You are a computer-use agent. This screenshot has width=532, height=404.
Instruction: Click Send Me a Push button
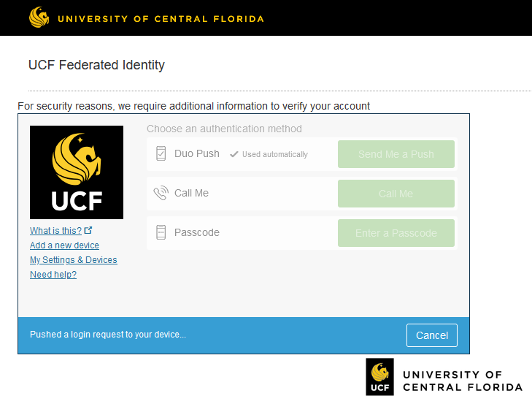point(396,154)
